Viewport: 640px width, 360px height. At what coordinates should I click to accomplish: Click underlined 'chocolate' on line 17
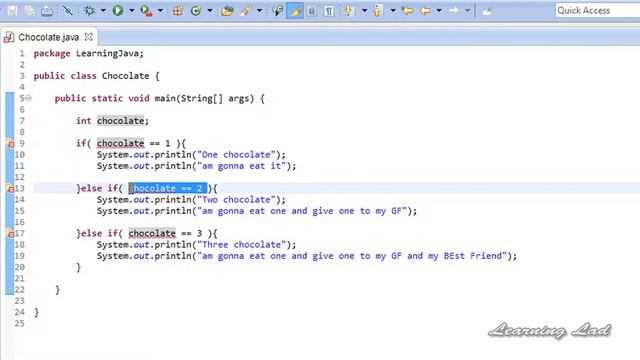pos(152,233)
